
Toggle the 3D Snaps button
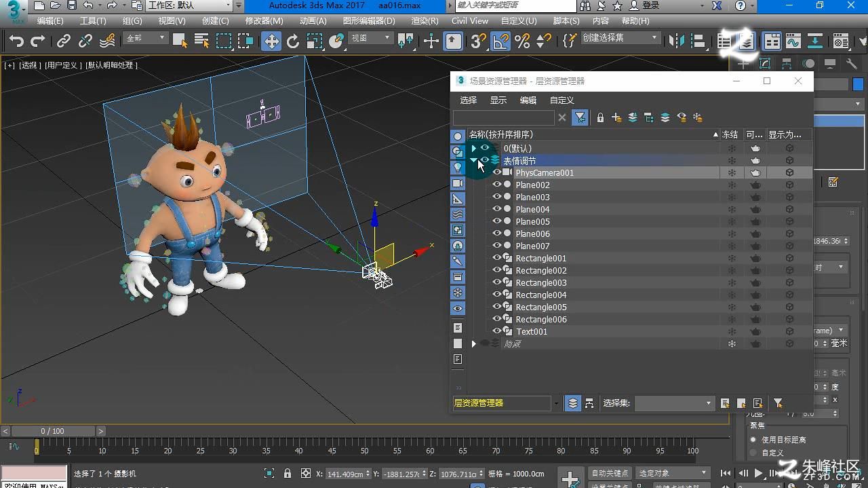coord(478,41)
